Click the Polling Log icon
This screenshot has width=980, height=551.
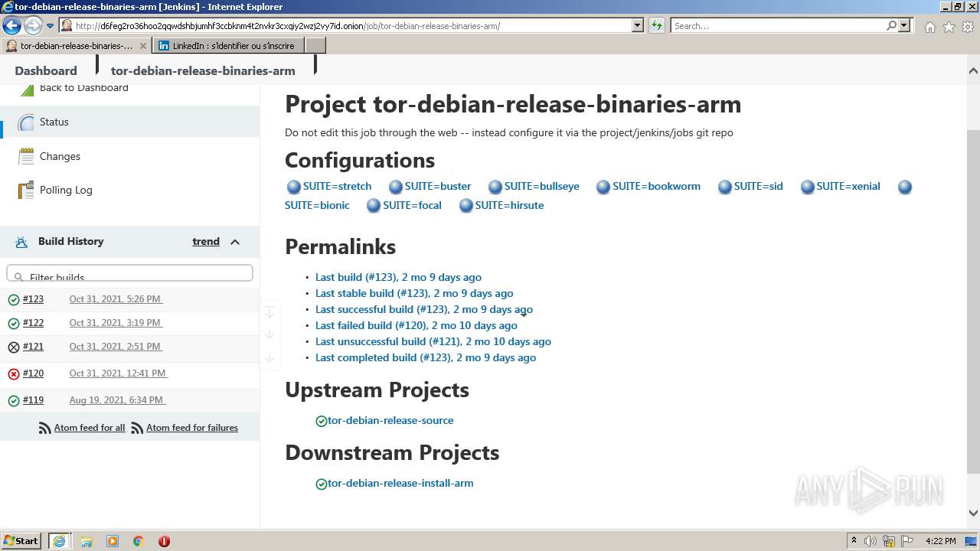(27, 190)
